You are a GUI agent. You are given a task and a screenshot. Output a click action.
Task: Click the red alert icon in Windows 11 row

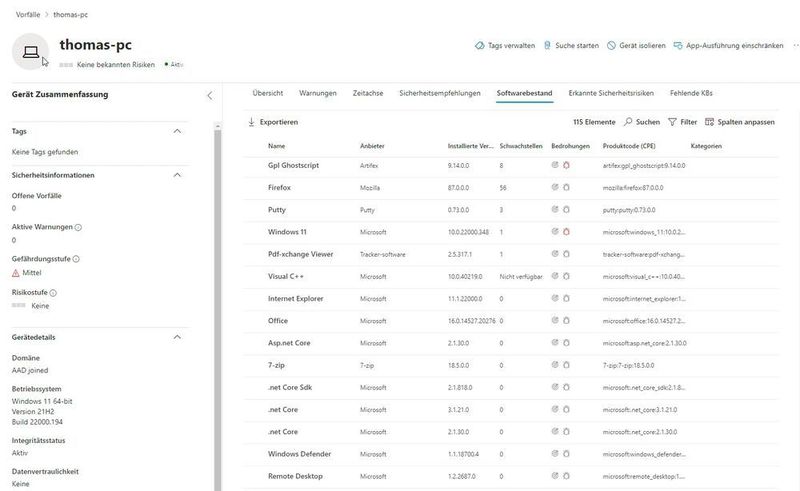[x=566, y=232]
